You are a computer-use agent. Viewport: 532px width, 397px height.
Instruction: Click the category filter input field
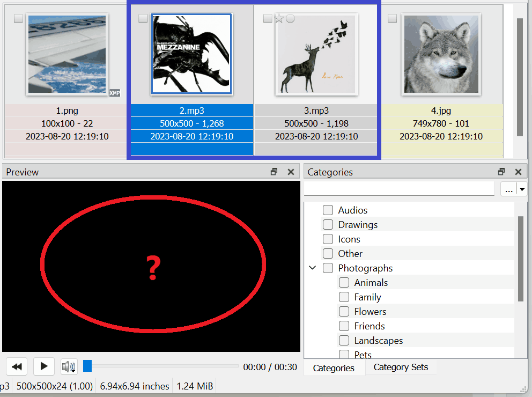click(399, 188)
